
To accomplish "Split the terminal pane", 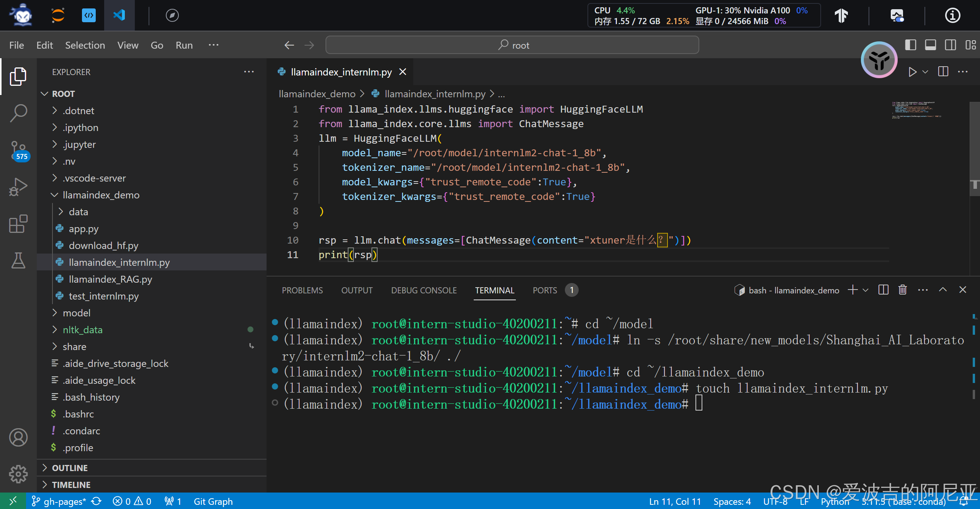I will 883,290.
